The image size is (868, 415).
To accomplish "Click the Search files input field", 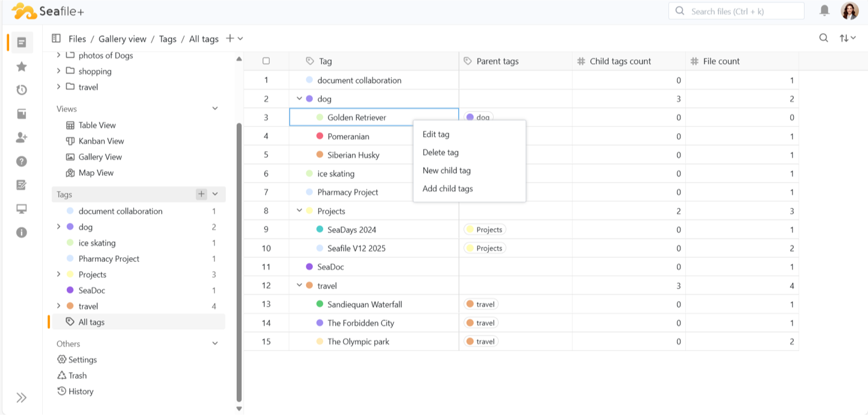I will point(737,11).
